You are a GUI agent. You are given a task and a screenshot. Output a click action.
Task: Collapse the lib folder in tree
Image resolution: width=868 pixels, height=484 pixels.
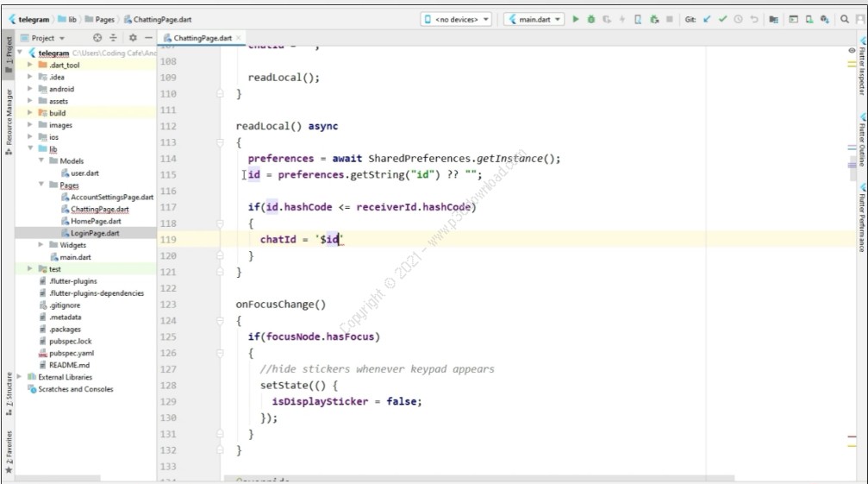(30, 149)
